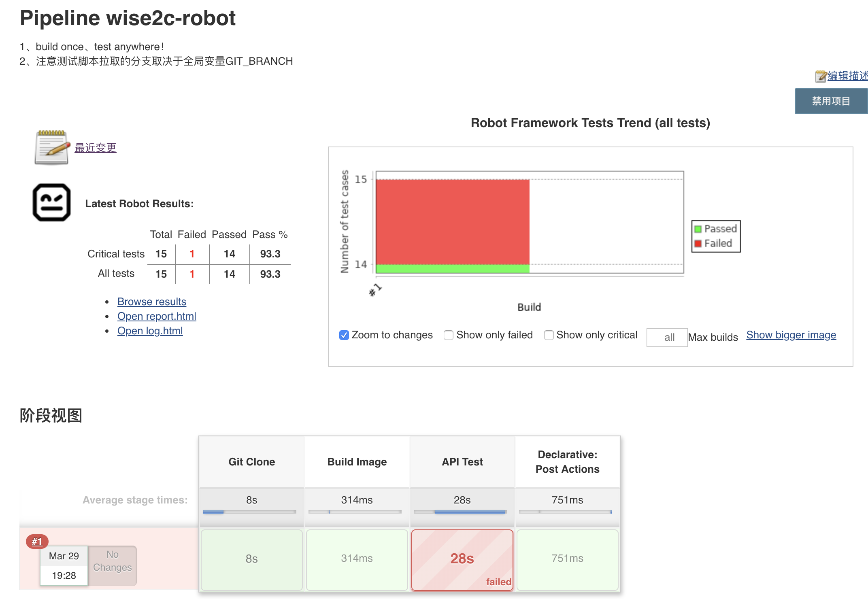
Task: Click the Max builds input field
Action: click(x=667, y=337)
